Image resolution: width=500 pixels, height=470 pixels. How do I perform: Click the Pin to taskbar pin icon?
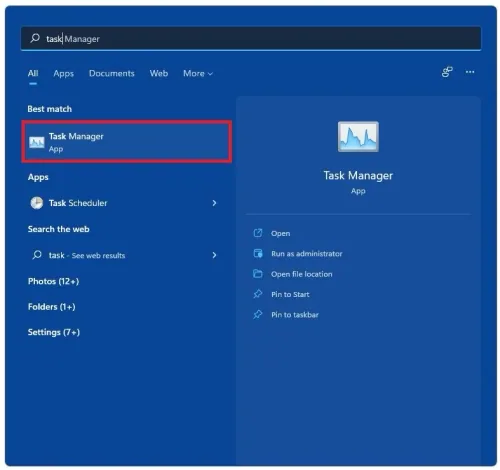coord(258,314)
